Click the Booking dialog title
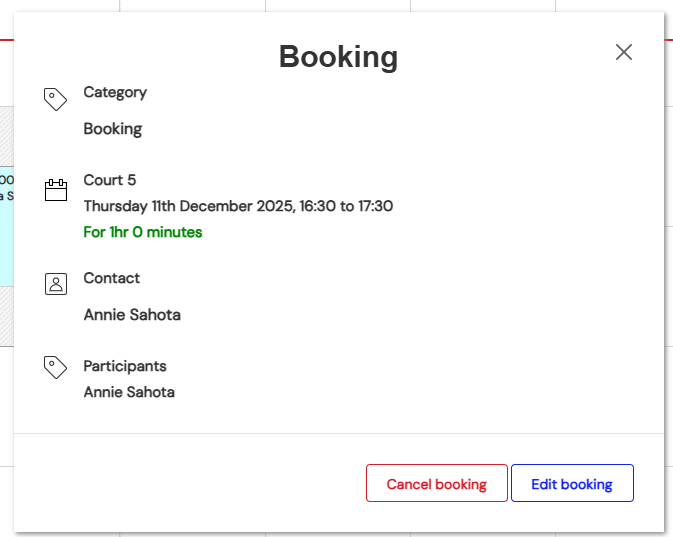Screen dimensions: 673x537 pyautogui.click(x=338, y=56)
